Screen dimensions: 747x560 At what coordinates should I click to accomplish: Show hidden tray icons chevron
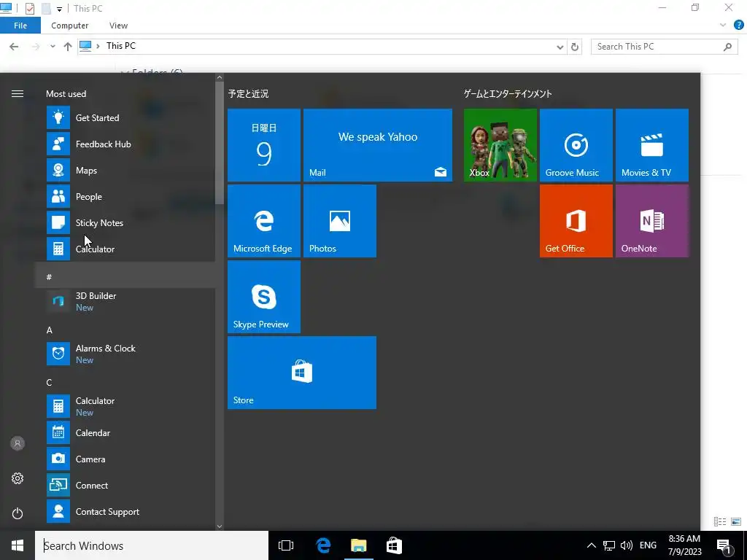(x=591, y=545)
